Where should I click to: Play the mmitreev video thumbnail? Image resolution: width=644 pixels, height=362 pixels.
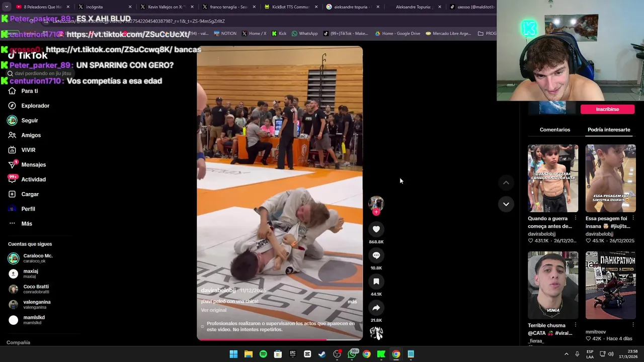(610, 285)
